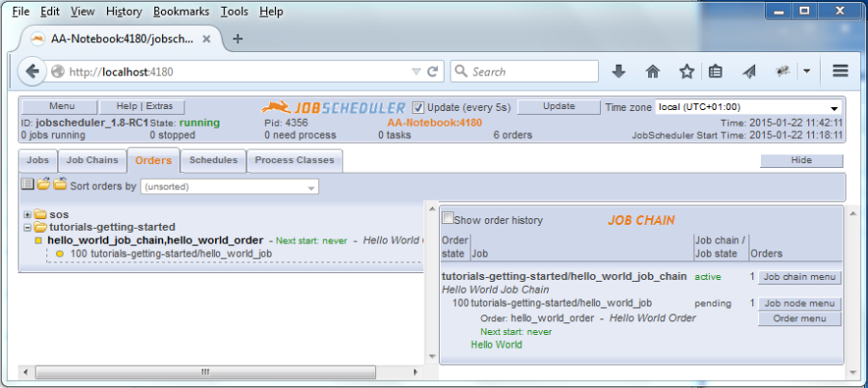Image resolution: width=868 pixels, height=388 pixels.
Task: Open the Time zone dropdown
Action: (x=748, y=107)
